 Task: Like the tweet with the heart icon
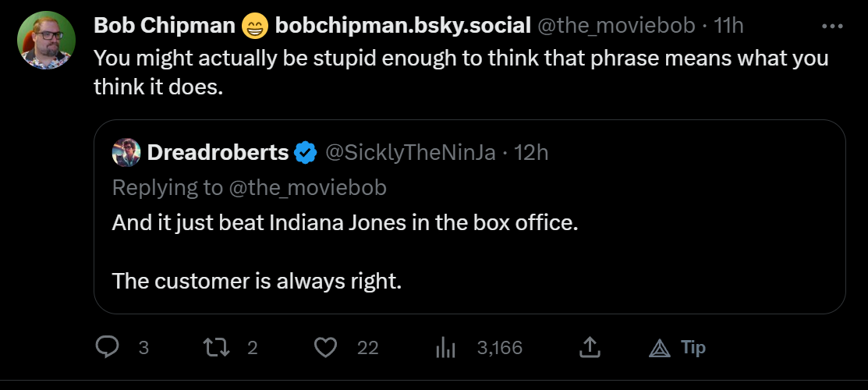coord(328,347)
